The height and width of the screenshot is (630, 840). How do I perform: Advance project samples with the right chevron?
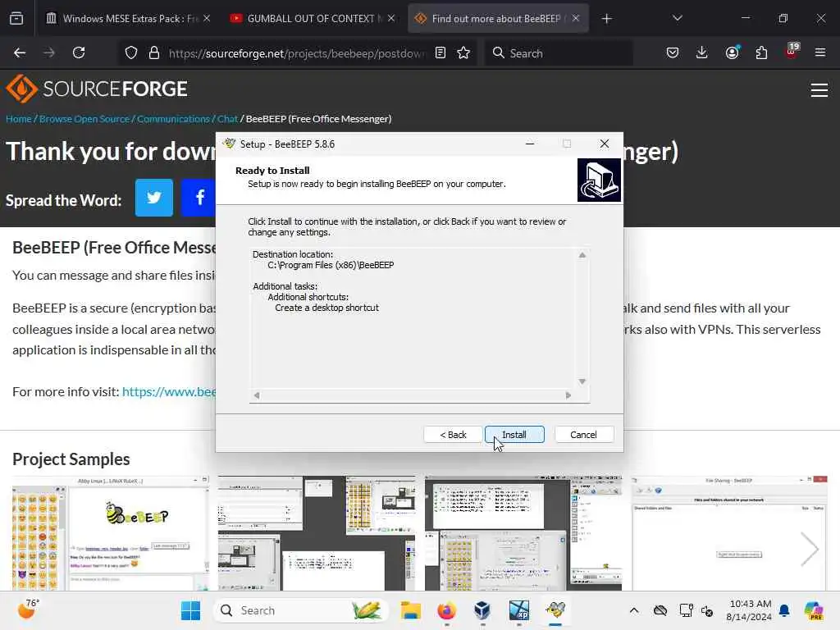click(810, 549)
